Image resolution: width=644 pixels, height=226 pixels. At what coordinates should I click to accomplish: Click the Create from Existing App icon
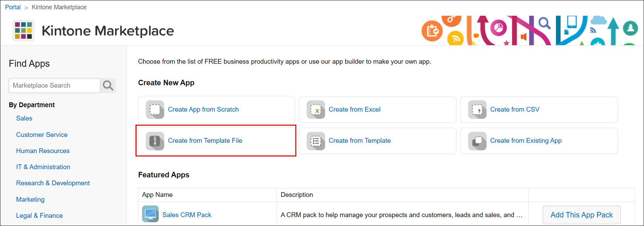point(477,141)
